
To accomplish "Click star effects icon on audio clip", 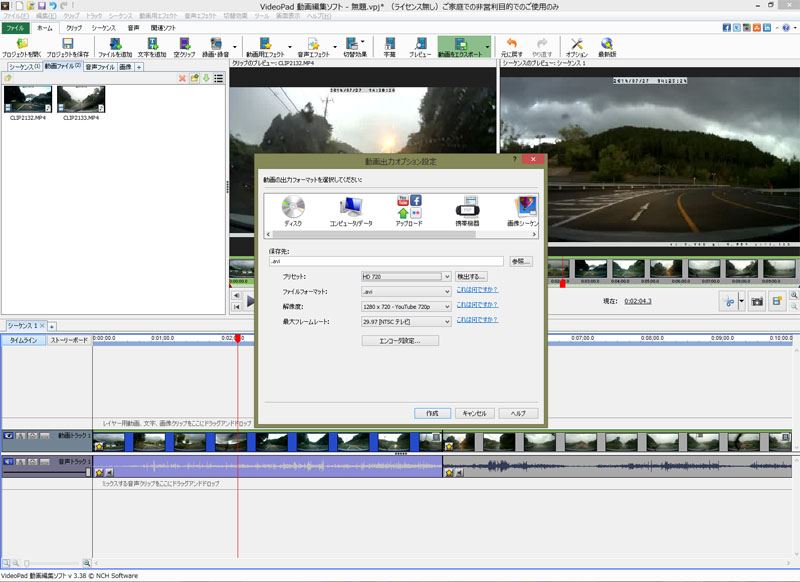I will coord(99,473).
